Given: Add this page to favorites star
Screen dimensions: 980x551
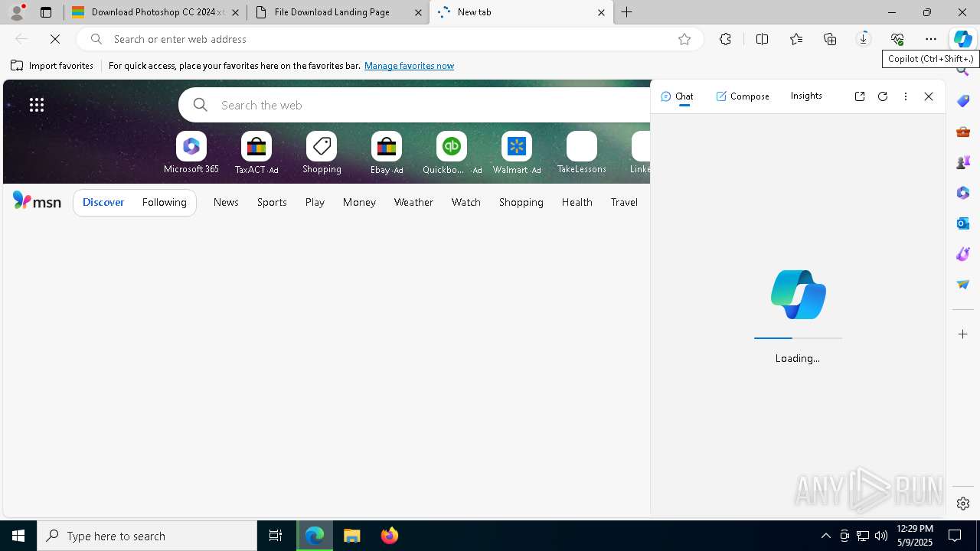Looking at the screenshot, I should (x=684, y=39).
